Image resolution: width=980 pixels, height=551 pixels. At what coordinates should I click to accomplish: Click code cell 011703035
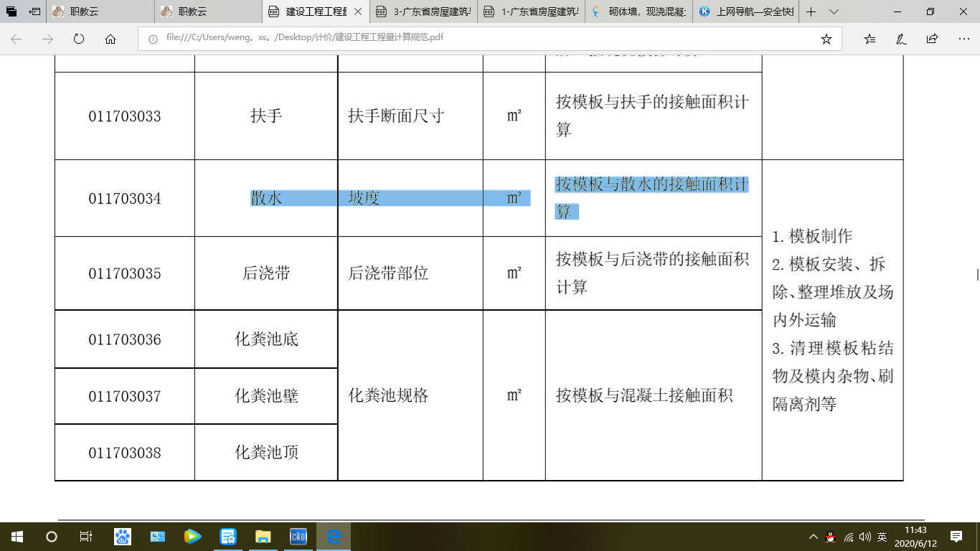click(125, 274)
